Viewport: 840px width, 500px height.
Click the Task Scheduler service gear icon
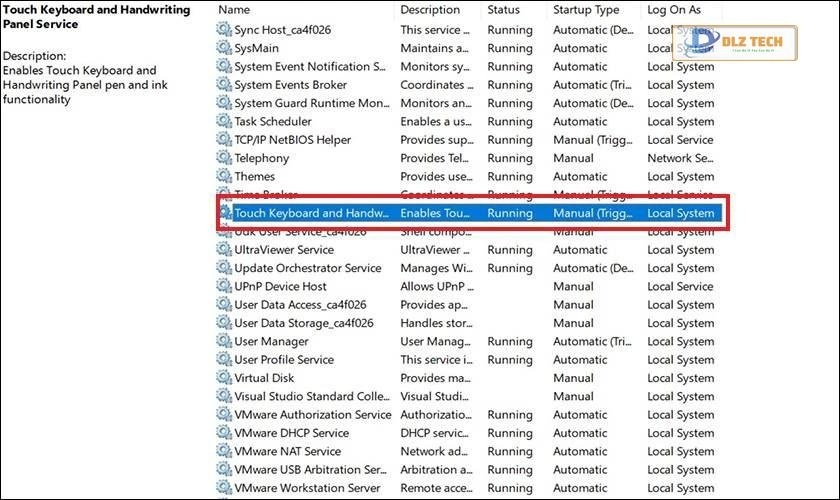tap(223, 121)
